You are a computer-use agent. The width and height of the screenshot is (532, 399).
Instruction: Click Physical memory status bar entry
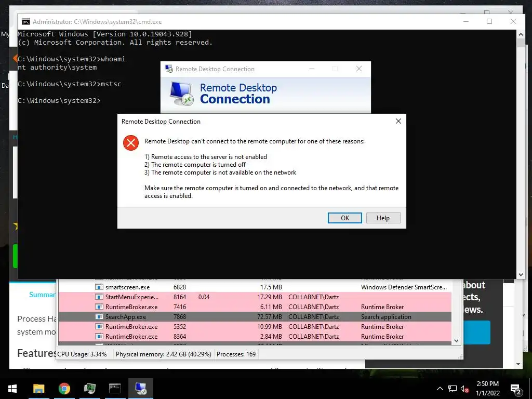(164, 354)
